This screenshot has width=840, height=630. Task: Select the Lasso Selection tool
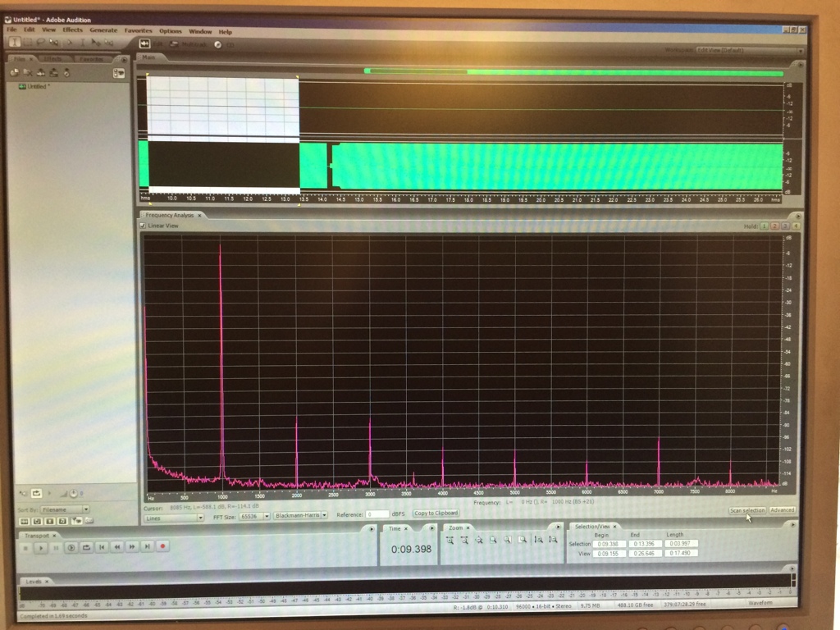(x=41, y=42)
